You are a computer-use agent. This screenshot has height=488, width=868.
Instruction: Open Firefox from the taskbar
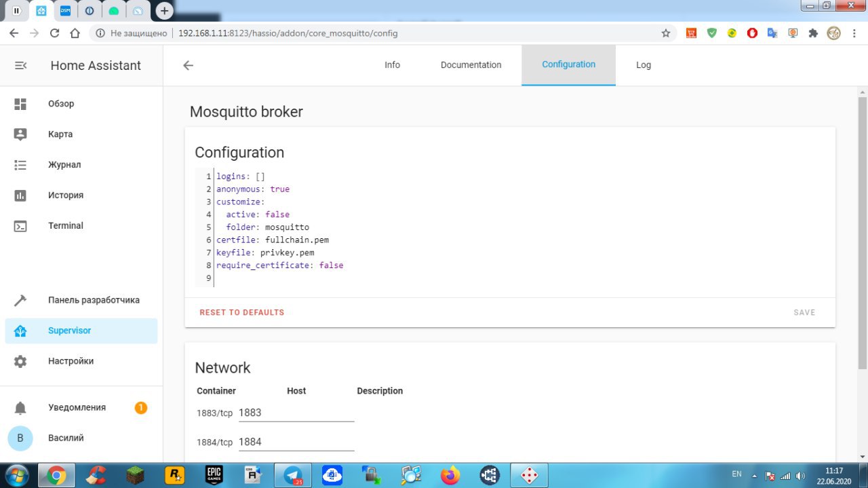[450, 476]
